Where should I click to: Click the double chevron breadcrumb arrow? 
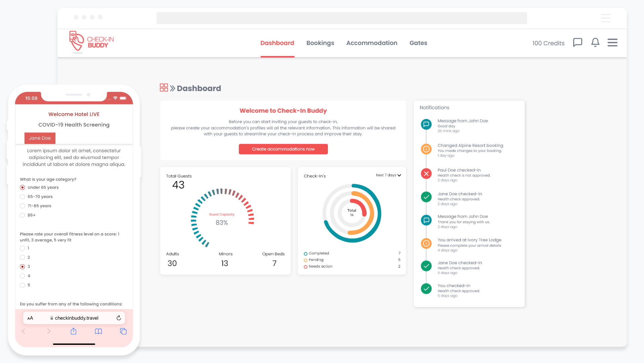pyautogui.click(x=172, y=88)
